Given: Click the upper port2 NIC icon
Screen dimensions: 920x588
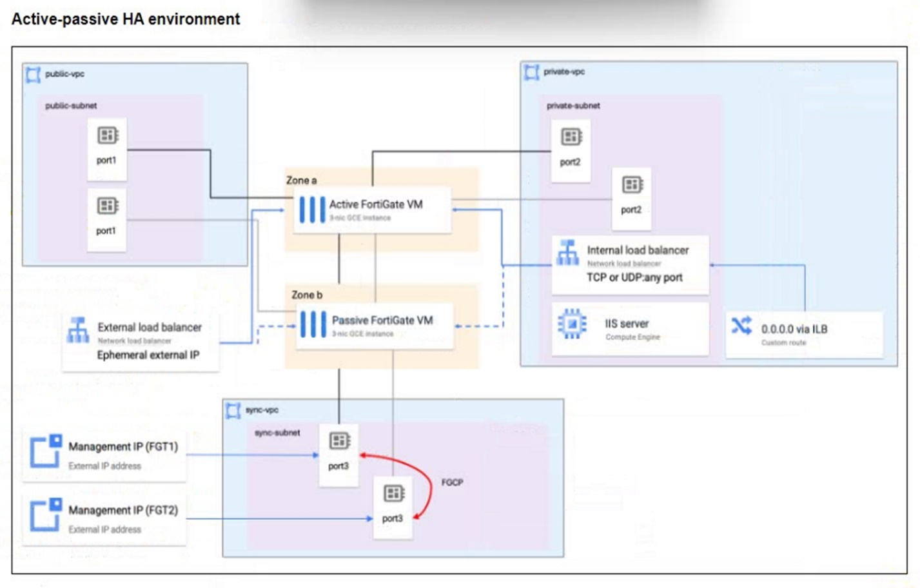Looking at the screenshot, I should [571, 137].
